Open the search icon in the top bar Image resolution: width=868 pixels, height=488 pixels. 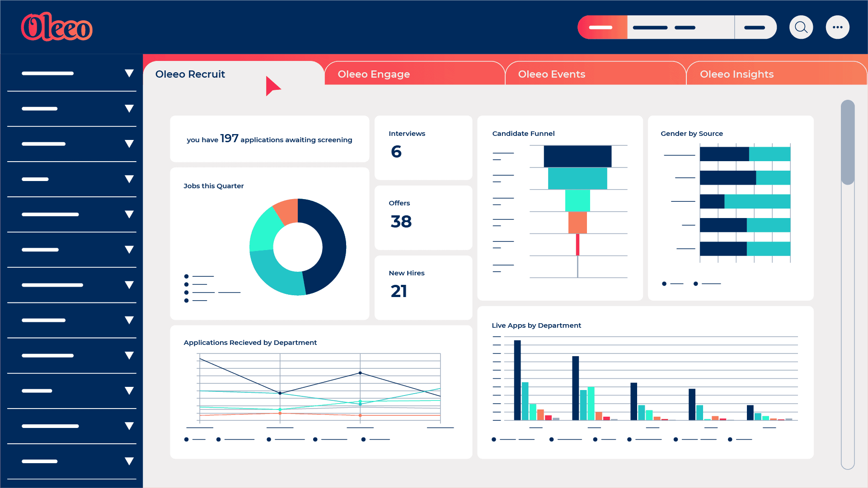(801, 27)
